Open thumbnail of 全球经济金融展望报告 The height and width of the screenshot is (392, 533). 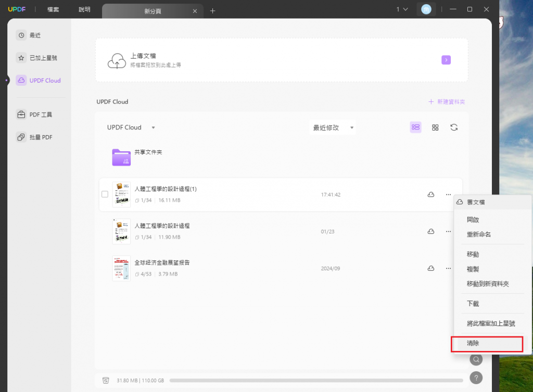point(121,268)
